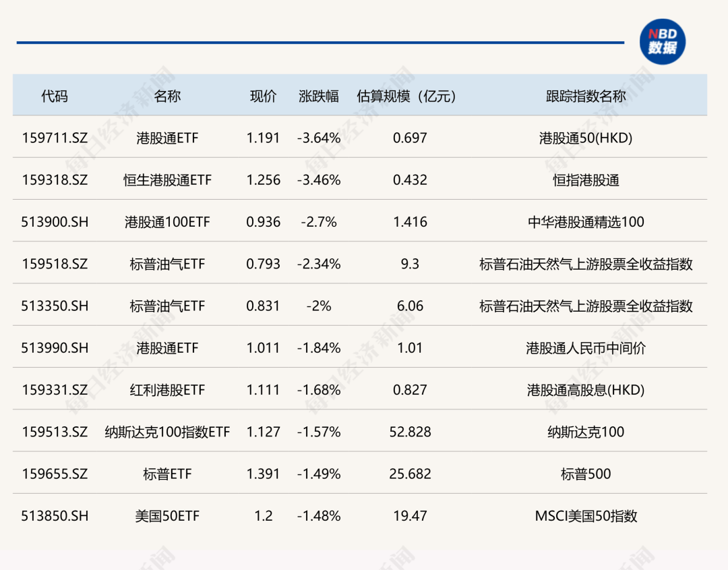Select the 代码 column header
This screenshot has height=570, width=728.
[53, 96]
